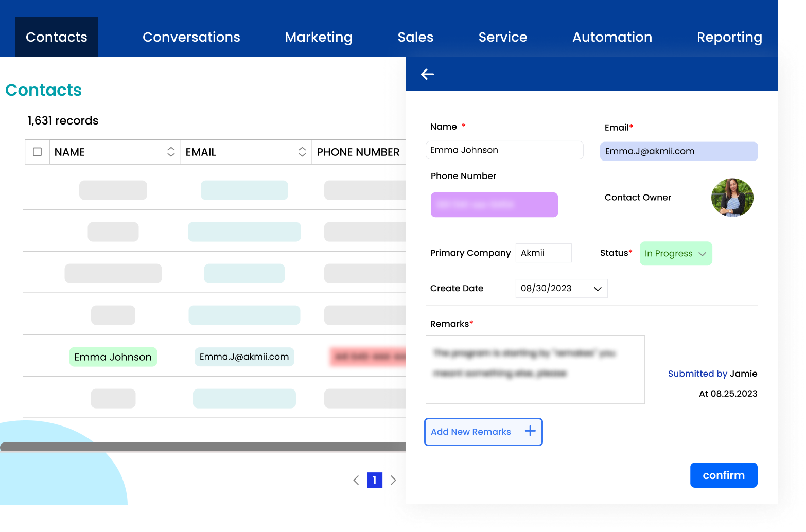This screenshot has height=532, width=806.
Task: Click the Add New Remarks button
Action: tap(471, 432)
